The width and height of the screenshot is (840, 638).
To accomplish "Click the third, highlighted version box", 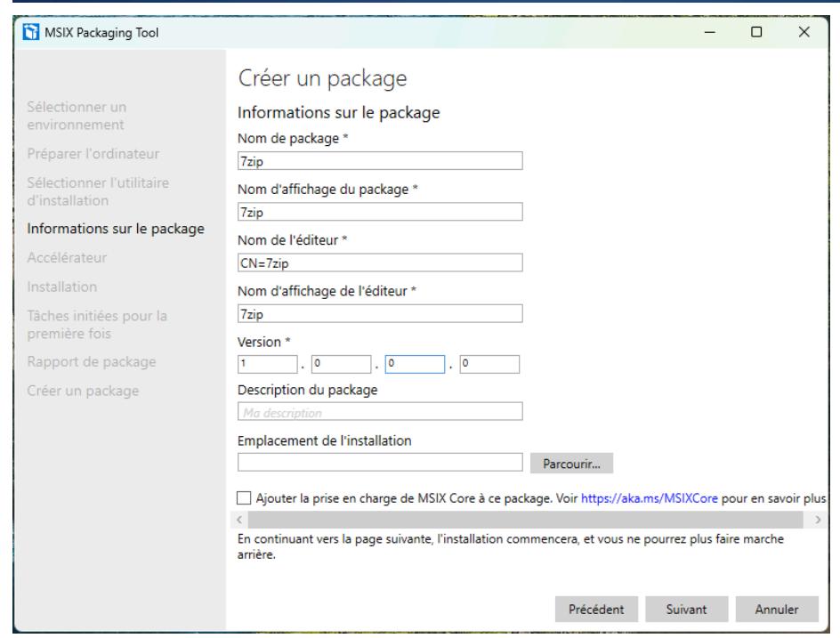I will pyautogui.click(x=416, y=364).
